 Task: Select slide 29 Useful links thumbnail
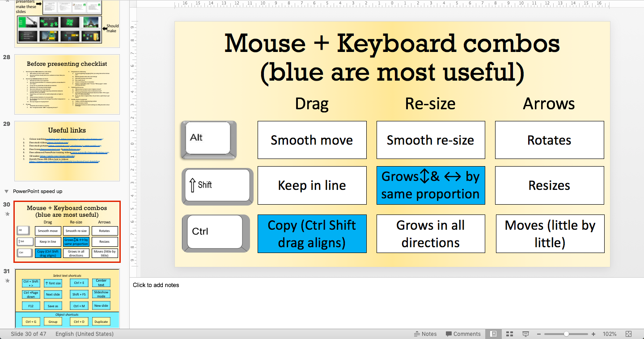pyautogui.click(x=67, y=151)
